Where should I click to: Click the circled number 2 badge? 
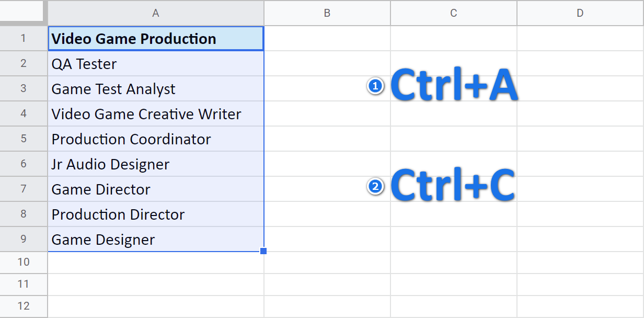coord(375,187)
